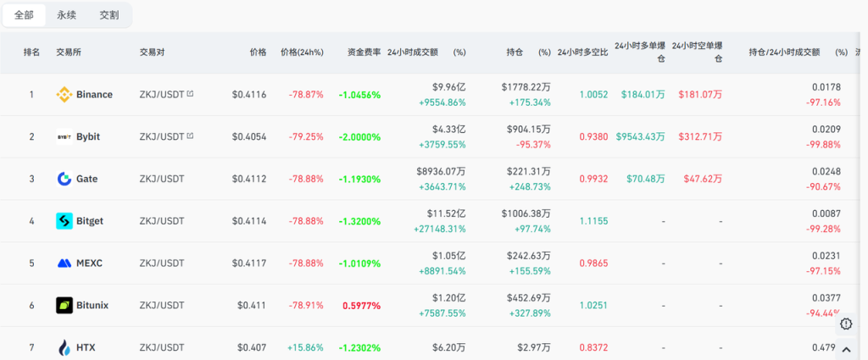868x360 pixels.
Task: Open ZKJ/USDT pair in Bitunix row
Action: pos(162,305)
